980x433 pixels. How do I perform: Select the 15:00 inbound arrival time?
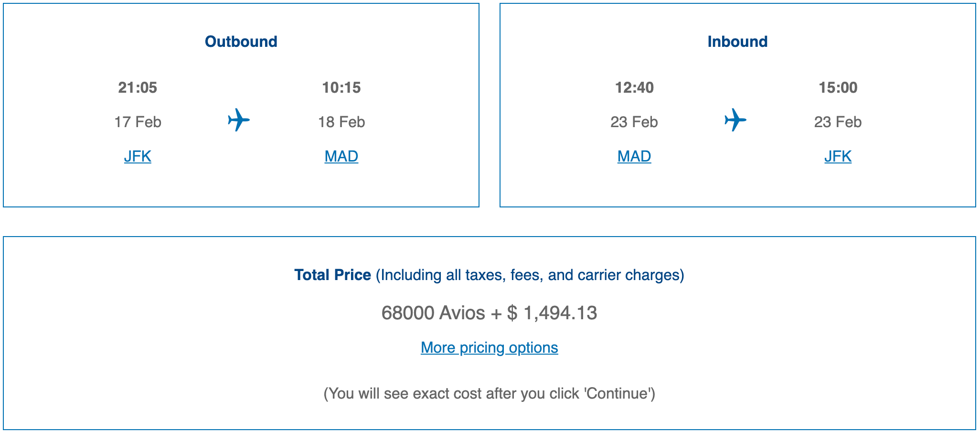(838, 87)
